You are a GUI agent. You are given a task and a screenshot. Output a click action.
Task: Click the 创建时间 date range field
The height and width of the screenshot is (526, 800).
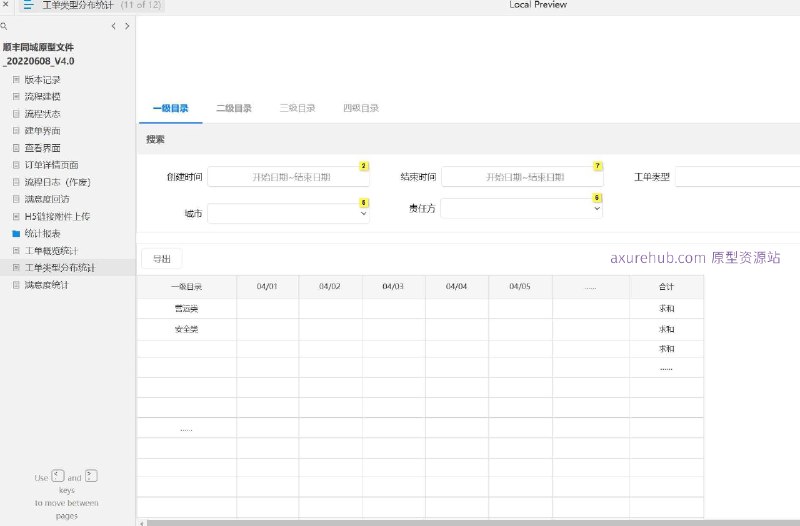coord(288,177)
